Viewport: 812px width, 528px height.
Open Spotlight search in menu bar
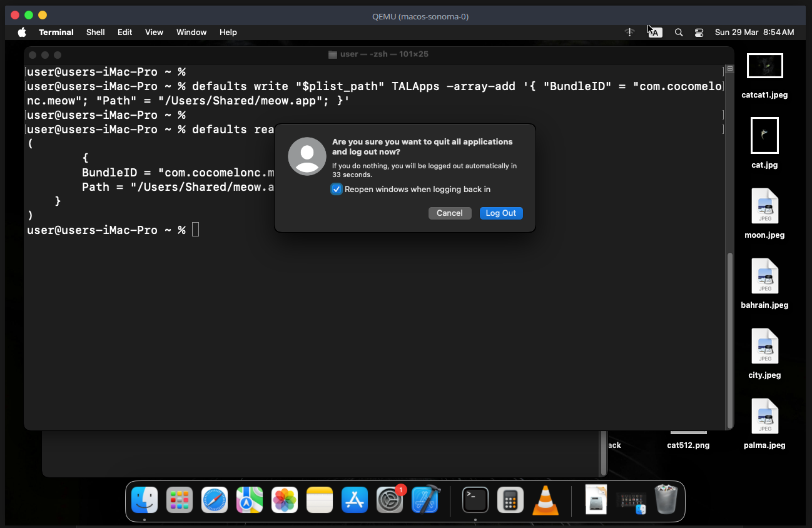click(x=678, y=33)
